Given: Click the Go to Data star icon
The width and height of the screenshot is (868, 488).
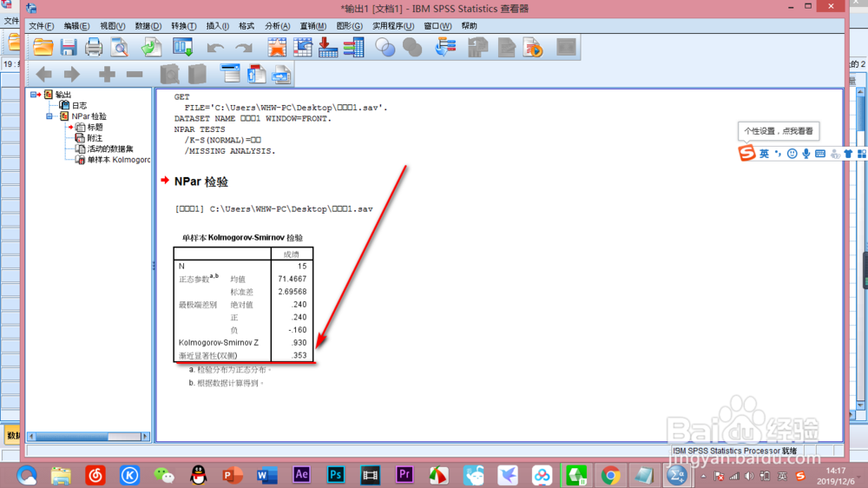Looking at the screenshot, I should click(277, 47).
